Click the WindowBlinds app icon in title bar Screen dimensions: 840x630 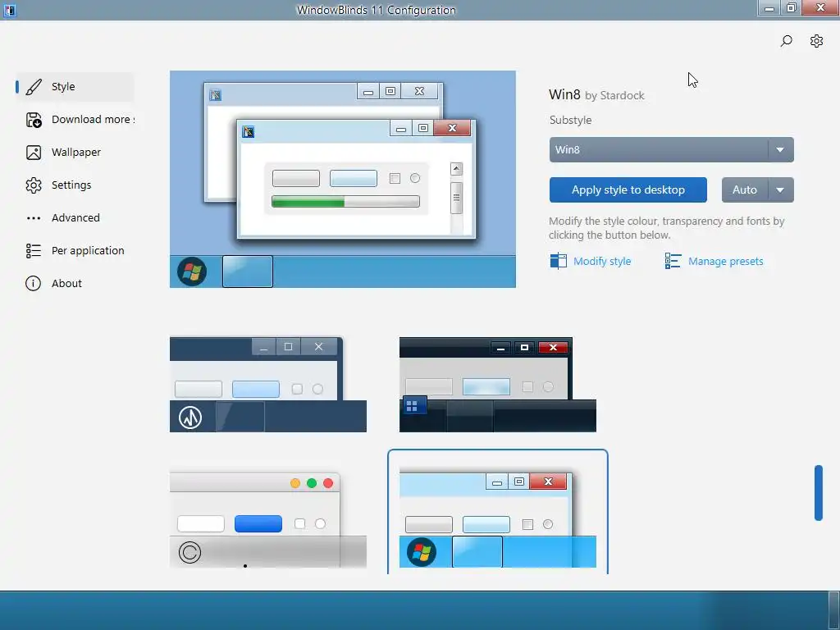(x=9, y=10)
